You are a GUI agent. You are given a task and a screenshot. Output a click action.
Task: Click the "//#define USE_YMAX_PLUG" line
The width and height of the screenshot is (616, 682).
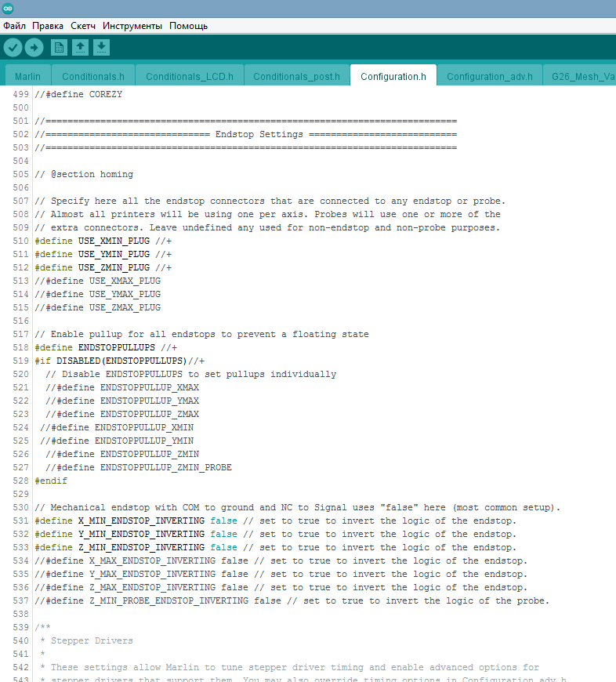(x=98, y=295)
